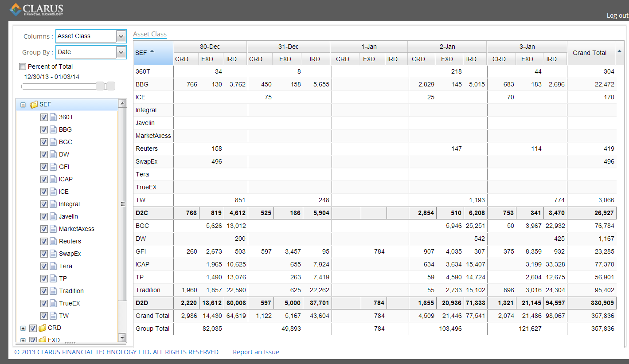
Task: Click the document icon beside BGC
Action: [x=53, y=142]
